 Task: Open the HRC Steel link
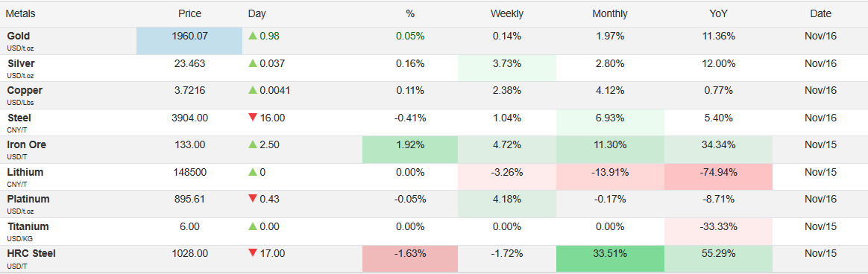click(x=31, y=254)
